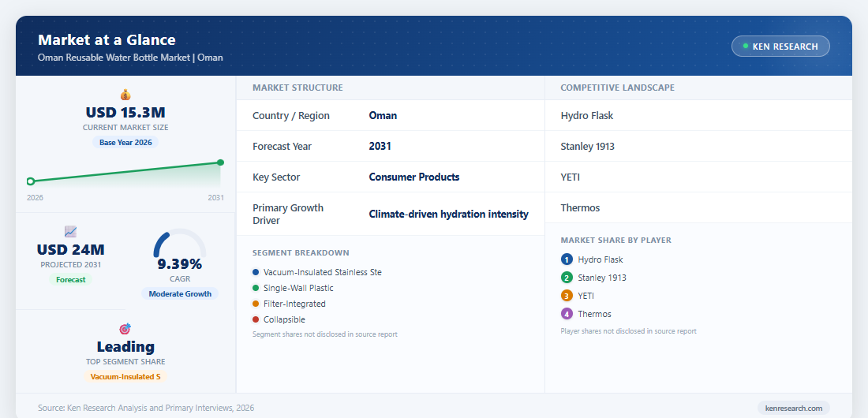Click the target icon above Leading
868x418 pixels.
pyautogui.click(x=125, y=329)
